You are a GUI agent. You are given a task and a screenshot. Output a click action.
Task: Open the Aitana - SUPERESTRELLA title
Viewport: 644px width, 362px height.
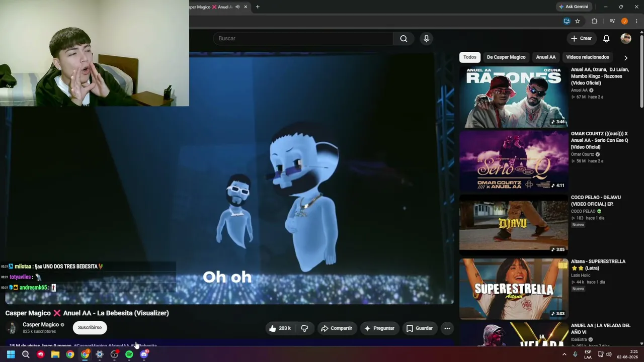coord(598,265)
